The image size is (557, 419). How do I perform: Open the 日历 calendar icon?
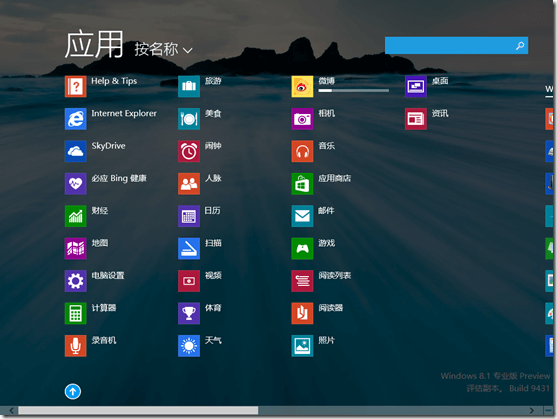189,216
